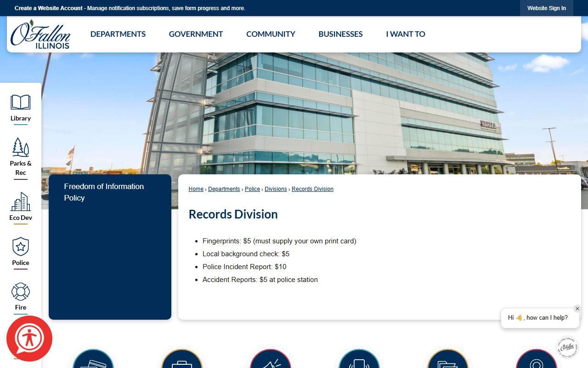Screen dimensions: 588x368
Task: Click the map pin circle icon
Action: (x=537, y=359)
